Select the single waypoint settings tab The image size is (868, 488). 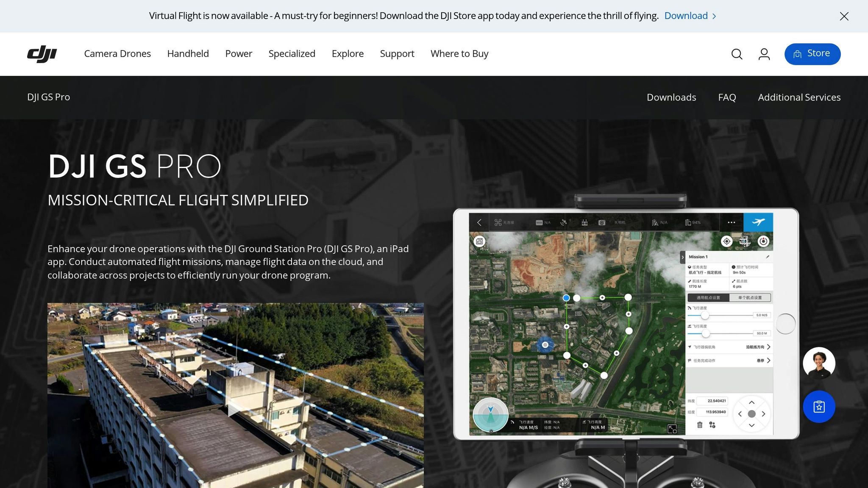[x=750, y=297]
